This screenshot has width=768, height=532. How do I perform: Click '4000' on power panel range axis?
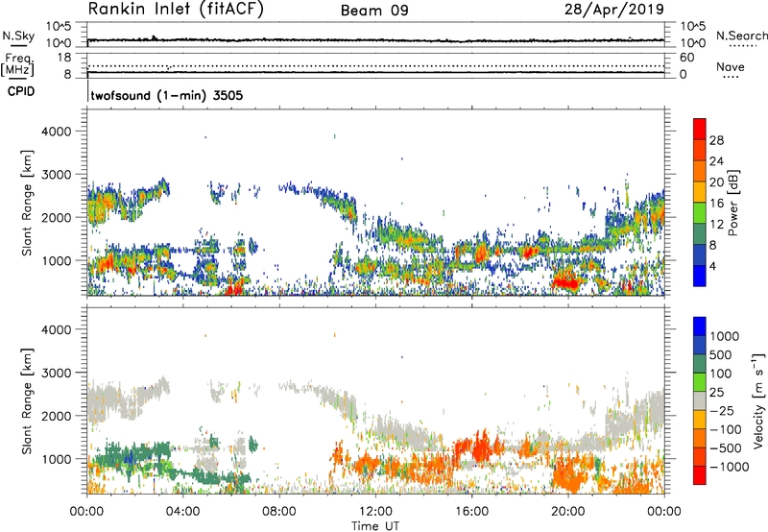pyautogui.click(x=56, y=132)
